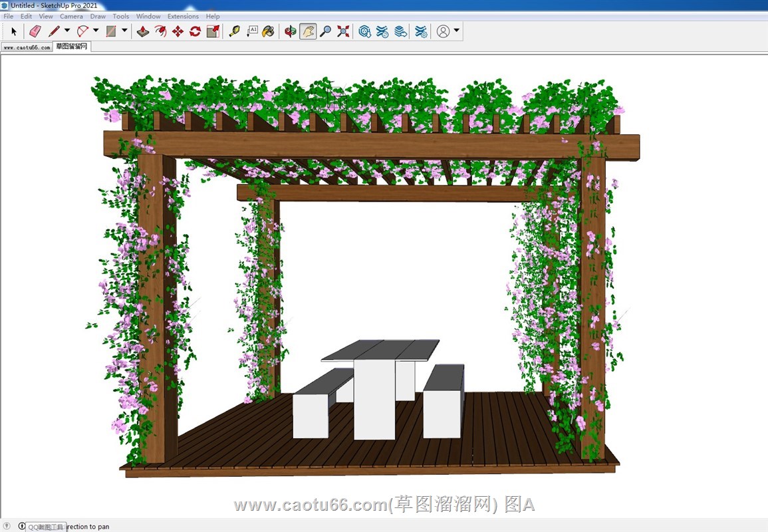Click the user account profile icon
Image resolution: width=768 pixels, height=532 pixels.
coord(443,32)
